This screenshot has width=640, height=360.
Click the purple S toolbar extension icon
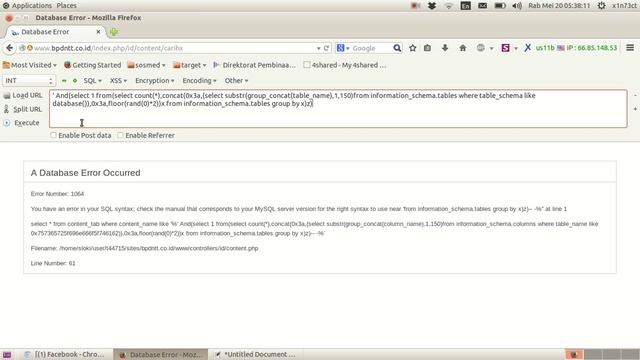tap(505, 48)
